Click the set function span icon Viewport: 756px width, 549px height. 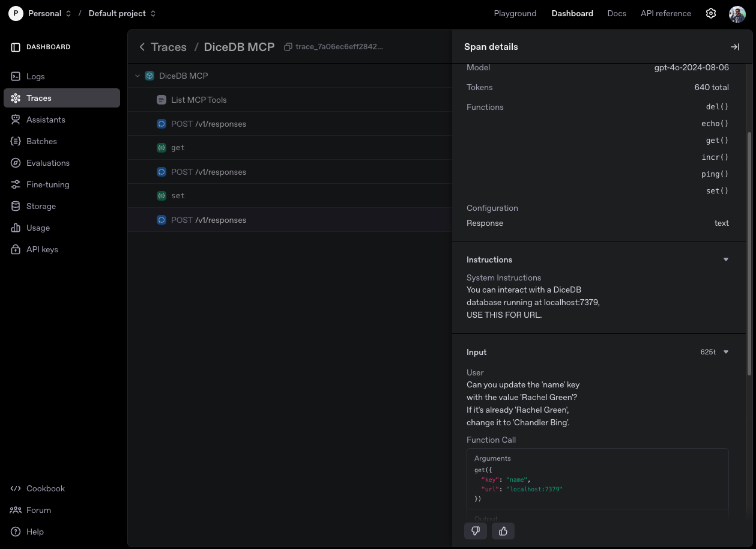[x=161, y=196]
